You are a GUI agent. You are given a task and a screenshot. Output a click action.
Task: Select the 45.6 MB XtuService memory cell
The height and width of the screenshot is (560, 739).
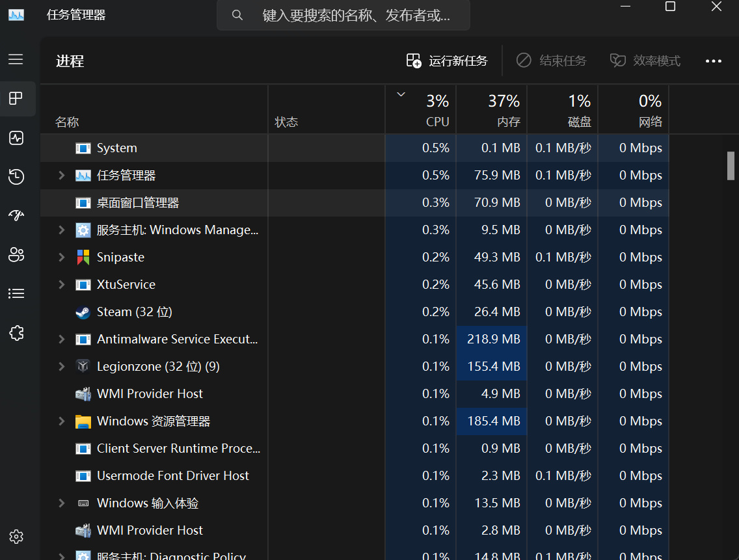point(492,285)
